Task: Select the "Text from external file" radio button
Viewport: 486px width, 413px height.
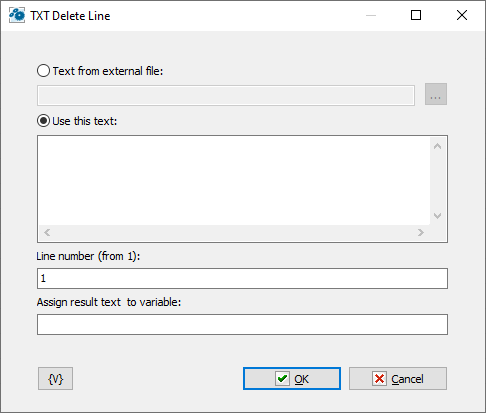Action: tap(44, 71)
